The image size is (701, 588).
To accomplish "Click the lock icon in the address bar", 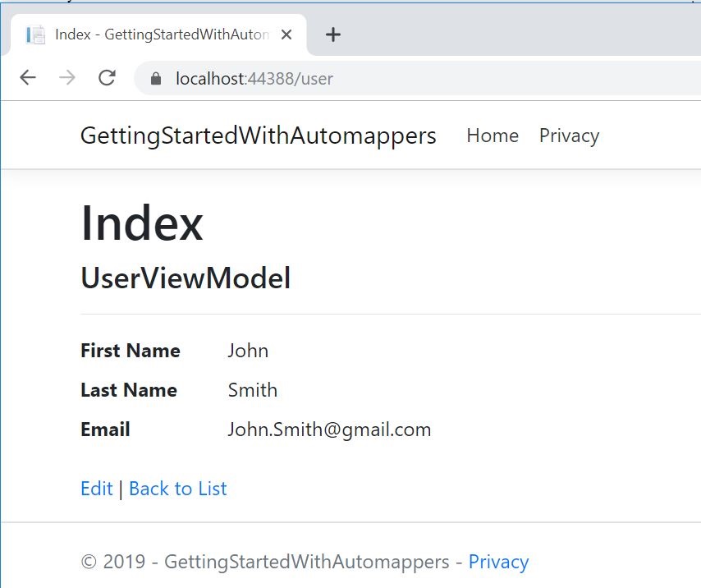I will coord(157,79).
